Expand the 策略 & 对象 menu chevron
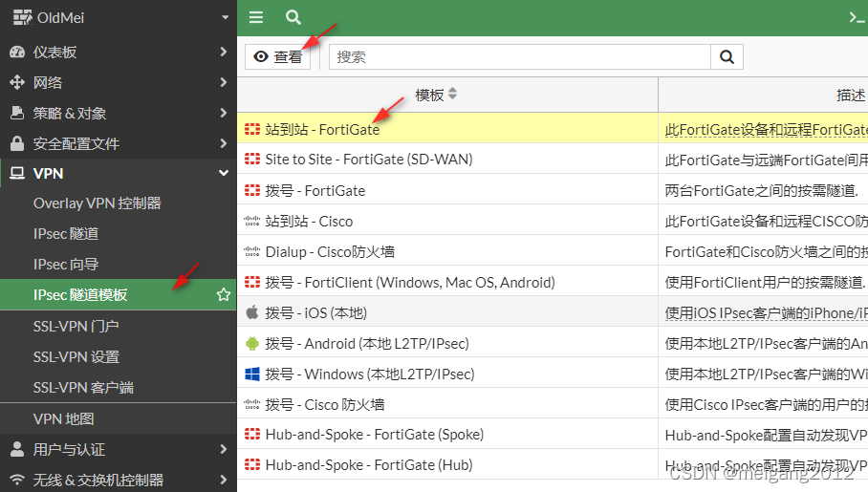The image size is (868, 492). click(x=223, y=113)
